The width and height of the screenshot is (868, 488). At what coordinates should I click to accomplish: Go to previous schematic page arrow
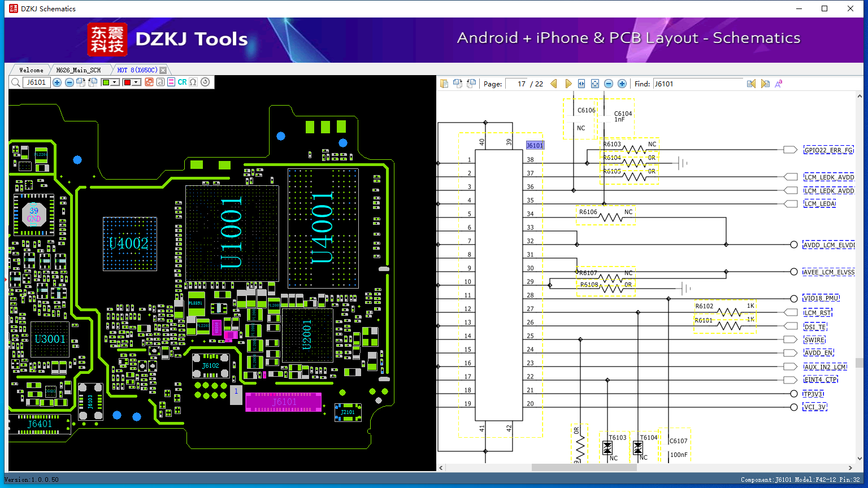[x=554, y=84]
